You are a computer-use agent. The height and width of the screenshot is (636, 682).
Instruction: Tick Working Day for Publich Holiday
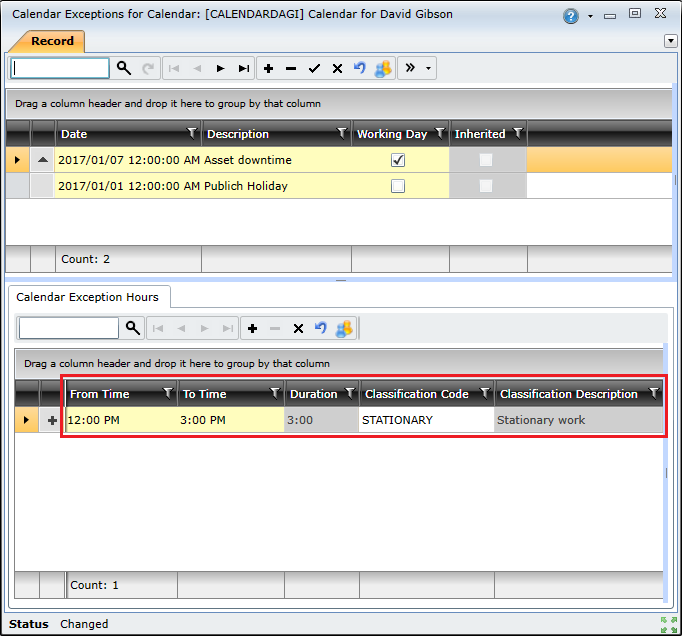398,186
